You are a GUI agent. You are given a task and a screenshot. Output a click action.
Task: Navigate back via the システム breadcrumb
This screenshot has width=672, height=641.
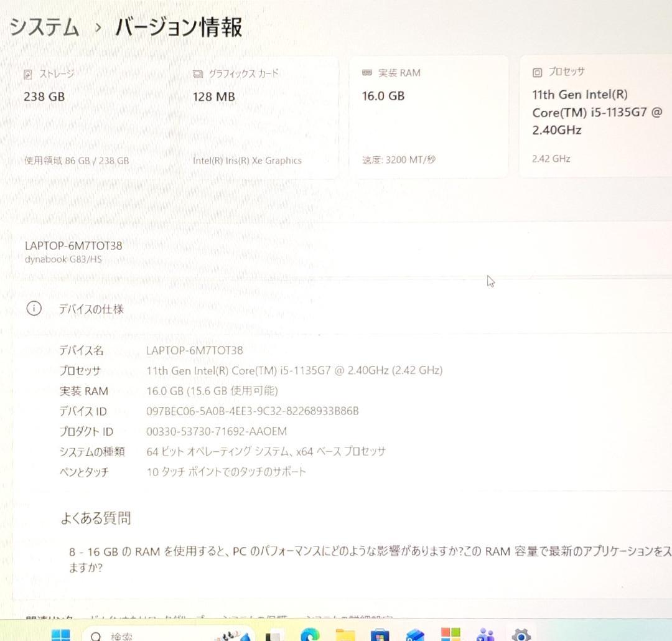pos(44,27)
